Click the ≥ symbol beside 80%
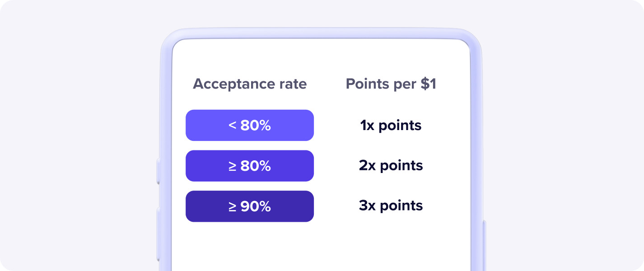This screenshot has width=644, height=271. (x=233, y=166)
